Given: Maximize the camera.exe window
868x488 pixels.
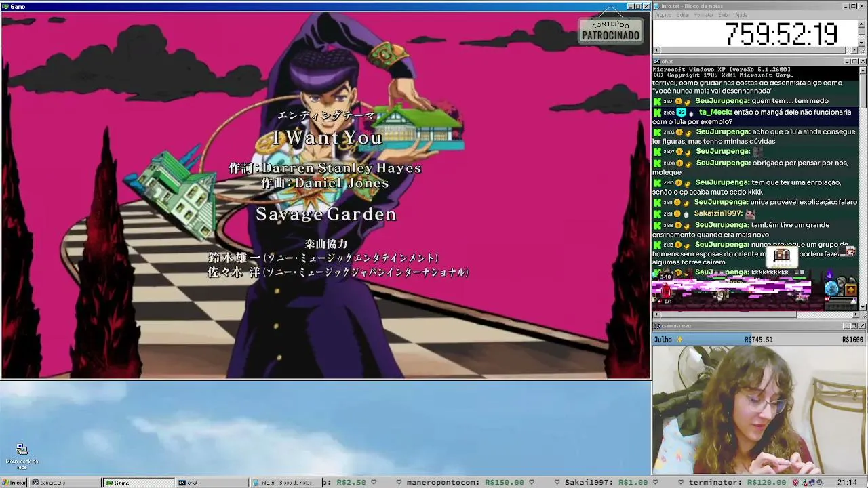Looking at the screenshot, I should [854, 326].
